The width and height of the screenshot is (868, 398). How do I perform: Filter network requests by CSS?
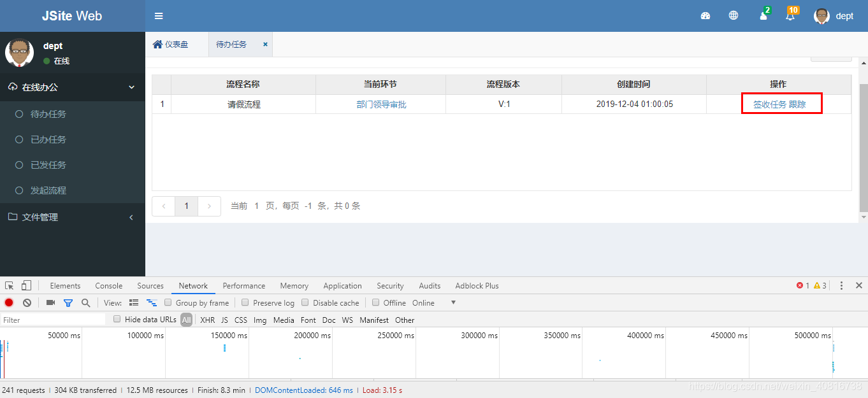click(x=241, y=320)
